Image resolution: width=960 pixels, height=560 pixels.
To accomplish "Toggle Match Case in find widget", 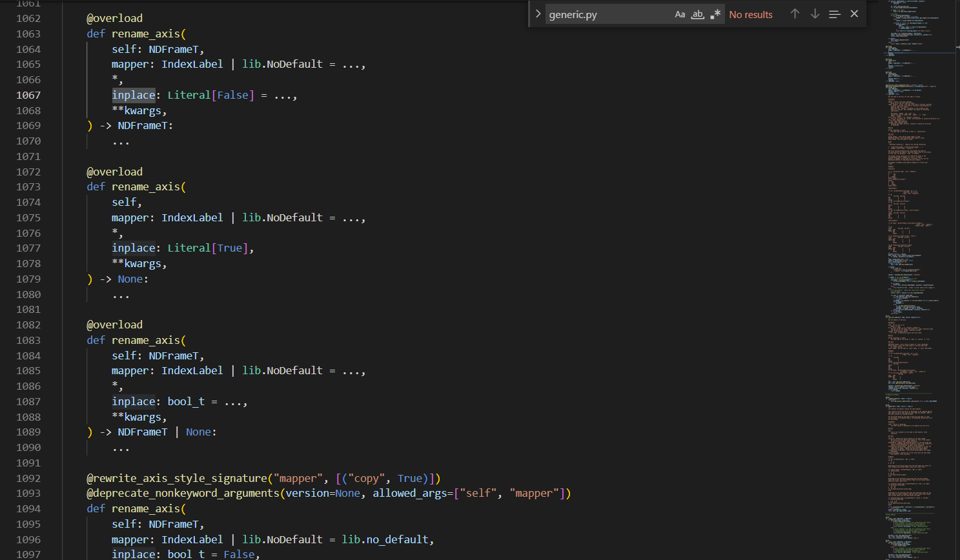I will [680, 14].
